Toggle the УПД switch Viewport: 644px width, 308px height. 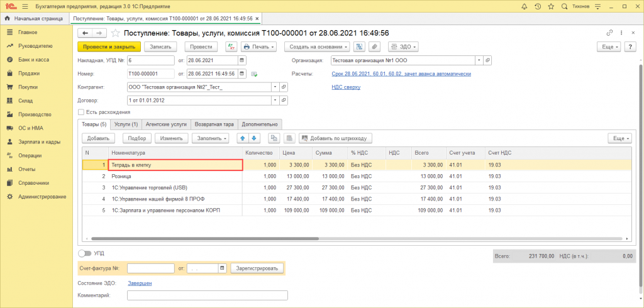(x=84, y=253)
